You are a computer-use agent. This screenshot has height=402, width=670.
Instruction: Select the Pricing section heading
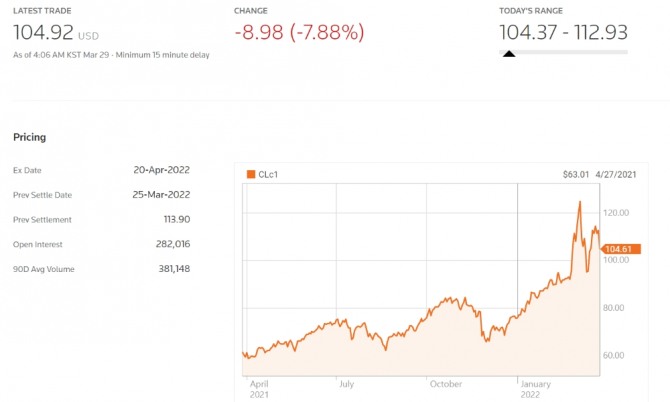coord(29,137)
